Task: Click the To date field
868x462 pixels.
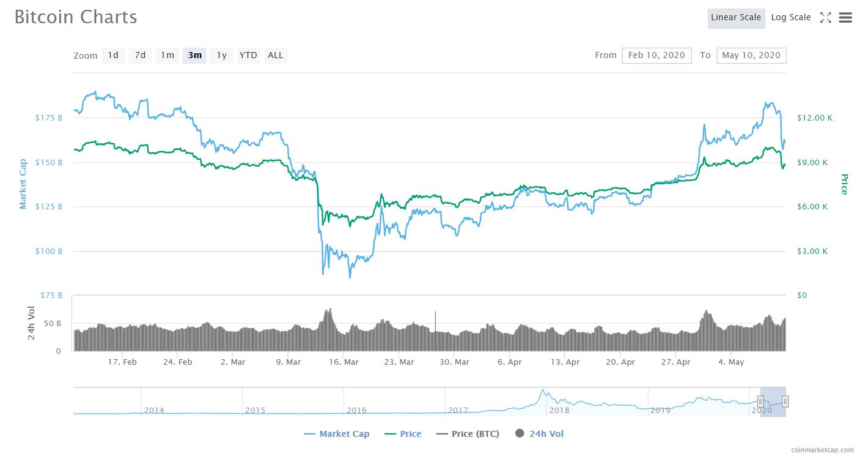Action: pyautogui.click(x=751, y=56)
